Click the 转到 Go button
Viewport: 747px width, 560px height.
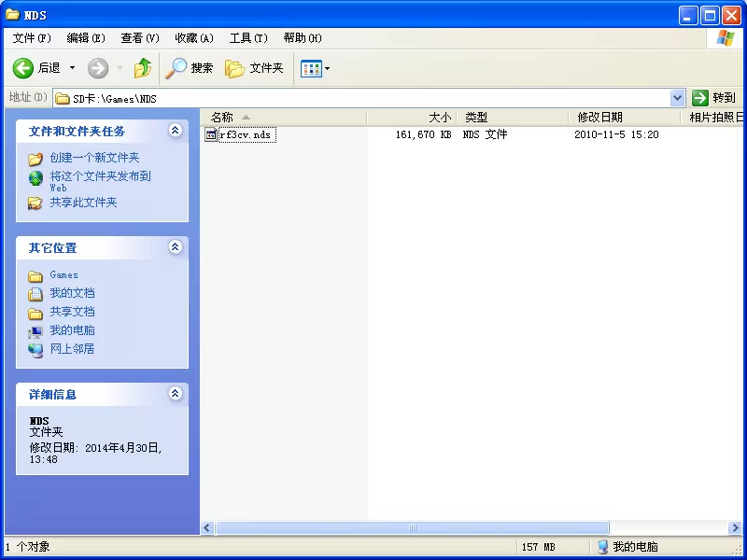point(714,98)
